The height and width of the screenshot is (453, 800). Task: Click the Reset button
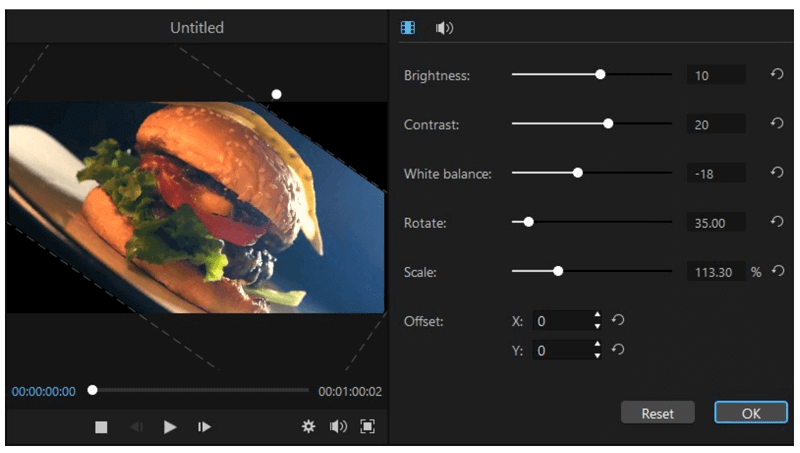point(658,413)
